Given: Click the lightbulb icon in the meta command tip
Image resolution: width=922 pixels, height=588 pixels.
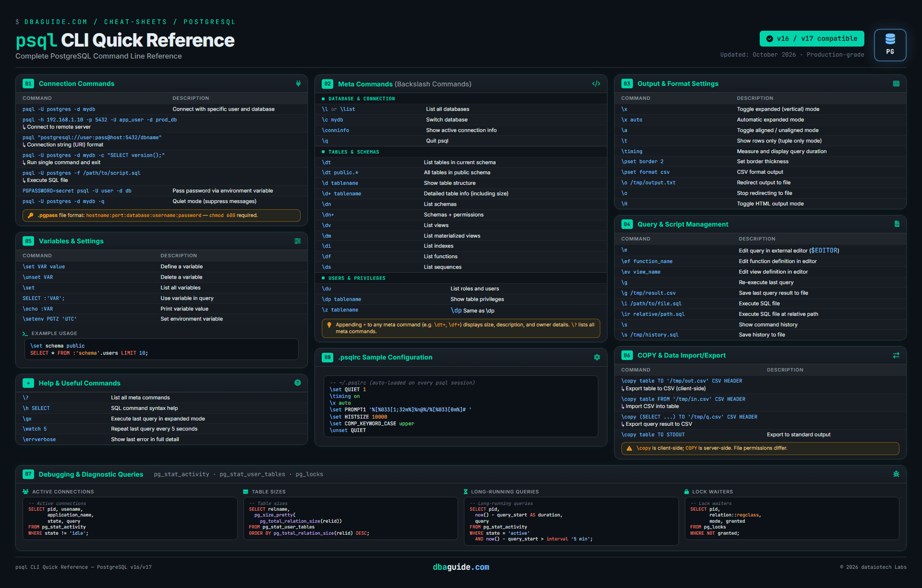Looking at the screenshot, I should [x=329, y=325].
